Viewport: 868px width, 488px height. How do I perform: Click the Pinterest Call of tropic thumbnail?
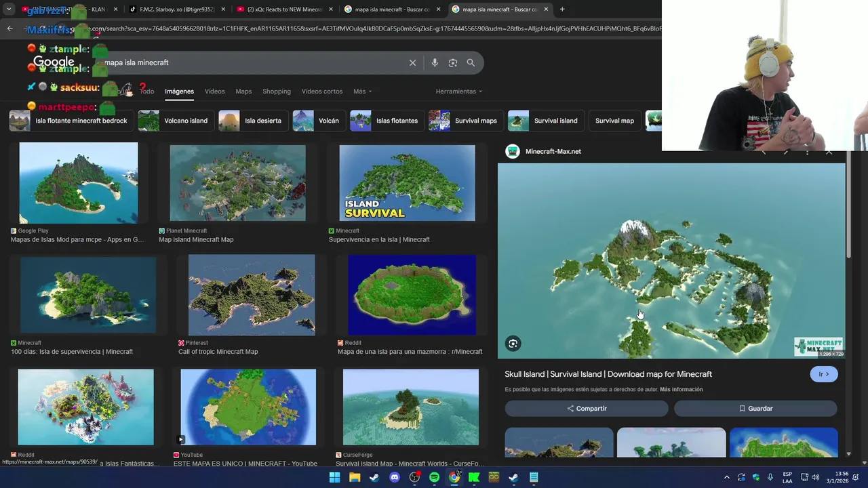point(252,295)
